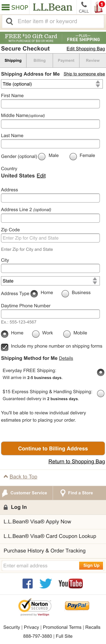
Task: Open the Title (optional) dropdown
Action: [x=52, y=84]
